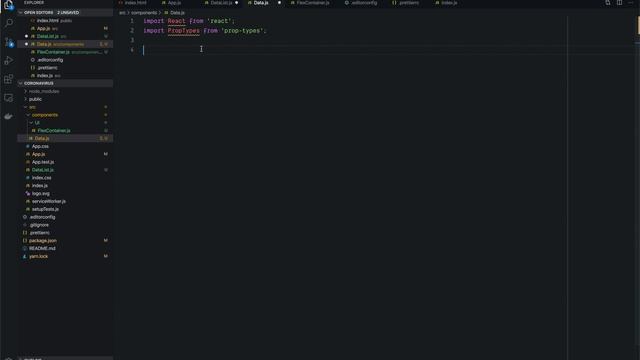Screen dimensions: 640x360
Task: Collapse the CORONAVIRUS folder section
Action: tap(20, 83)
